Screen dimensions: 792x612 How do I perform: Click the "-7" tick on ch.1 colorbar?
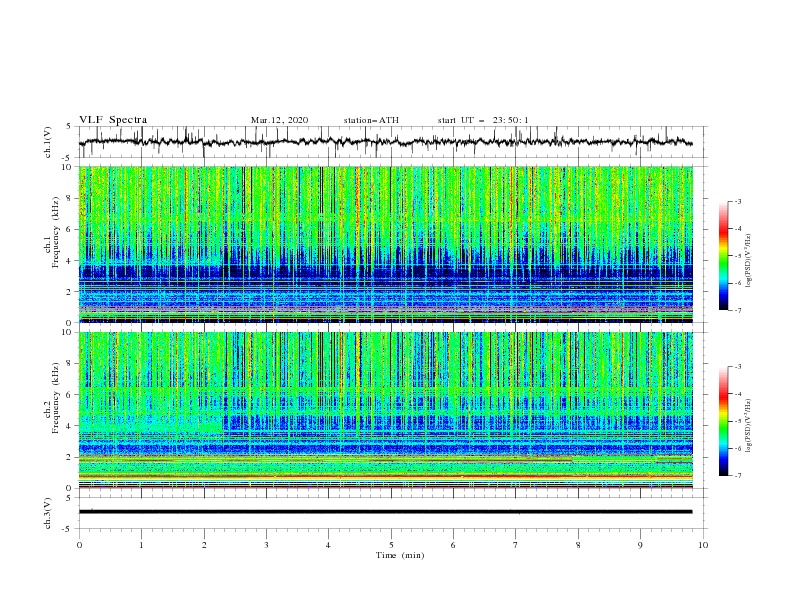pyautogui.click(x=737, y=310)
